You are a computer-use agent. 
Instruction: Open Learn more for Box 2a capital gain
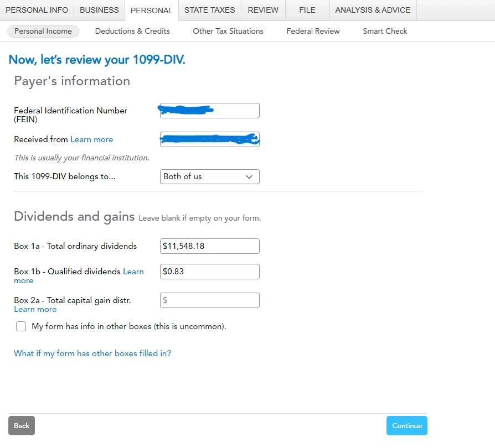pos(35,309)
